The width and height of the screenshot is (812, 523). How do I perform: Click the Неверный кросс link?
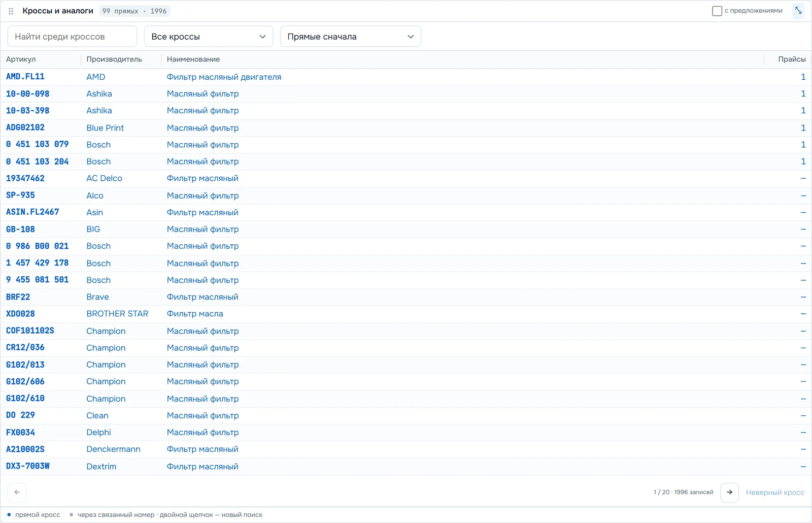[x=775, y=493]
